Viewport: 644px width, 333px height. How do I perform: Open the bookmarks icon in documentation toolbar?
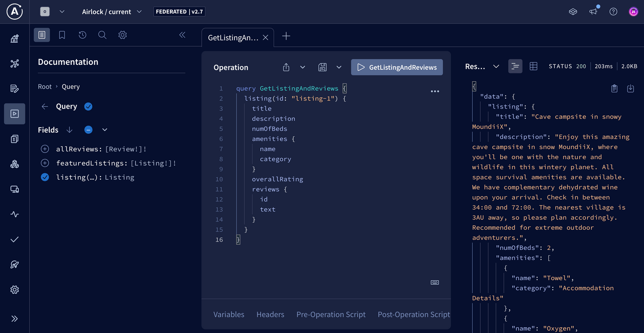pos(62,35)
